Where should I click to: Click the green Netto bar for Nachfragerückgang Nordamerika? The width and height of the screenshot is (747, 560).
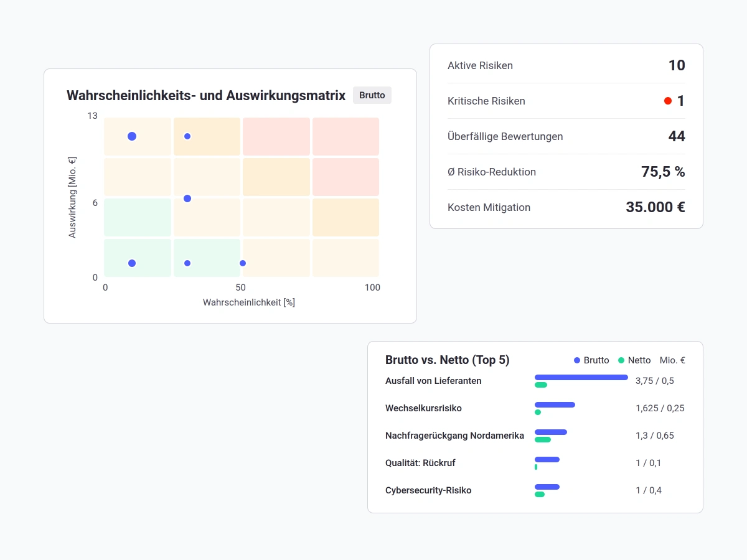(543, 440)
